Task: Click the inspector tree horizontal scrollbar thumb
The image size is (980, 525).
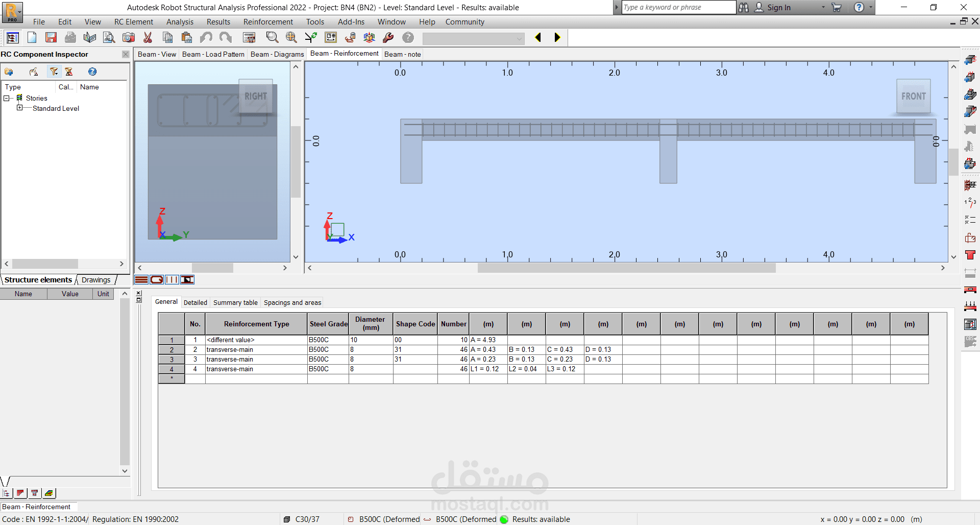Action: [x=45, y=264]
